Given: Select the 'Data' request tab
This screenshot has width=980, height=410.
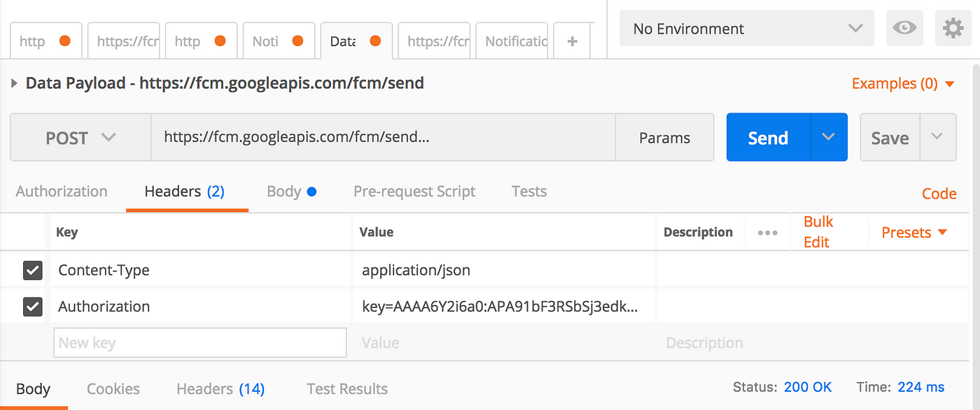Looking at the screenshot, I should (x=356, y=41).
